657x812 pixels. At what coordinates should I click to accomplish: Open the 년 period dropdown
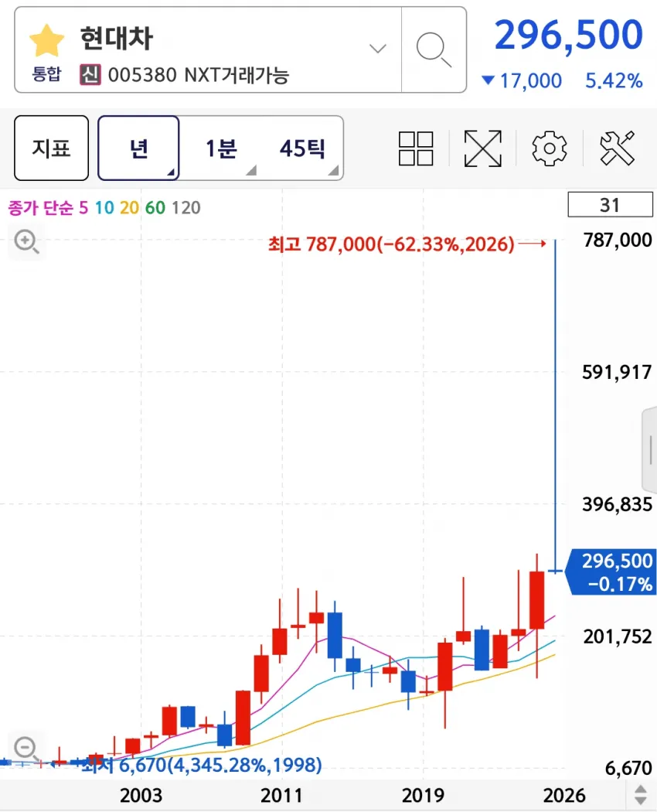[138, 148]
